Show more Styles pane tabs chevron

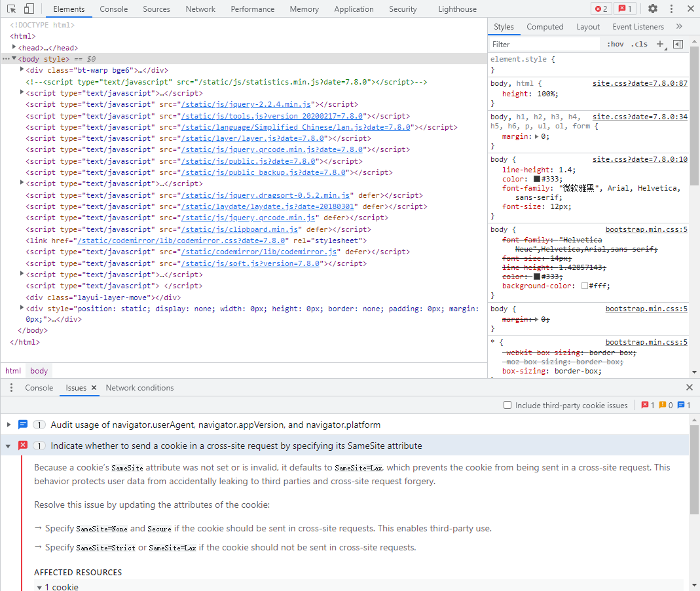(x=680, y=27)
